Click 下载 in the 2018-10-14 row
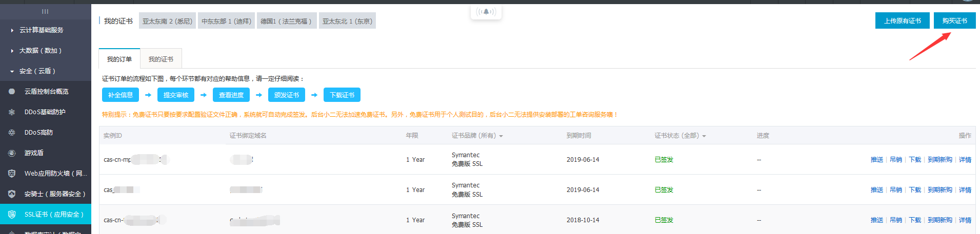Image resolution: width=980 pixels, height=234 pixels. click(915, 220)
